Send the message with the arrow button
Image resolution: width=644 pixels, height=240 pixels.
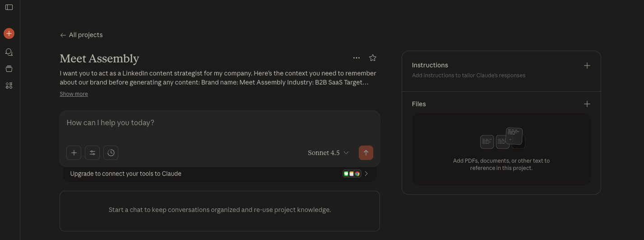[366, 153]
